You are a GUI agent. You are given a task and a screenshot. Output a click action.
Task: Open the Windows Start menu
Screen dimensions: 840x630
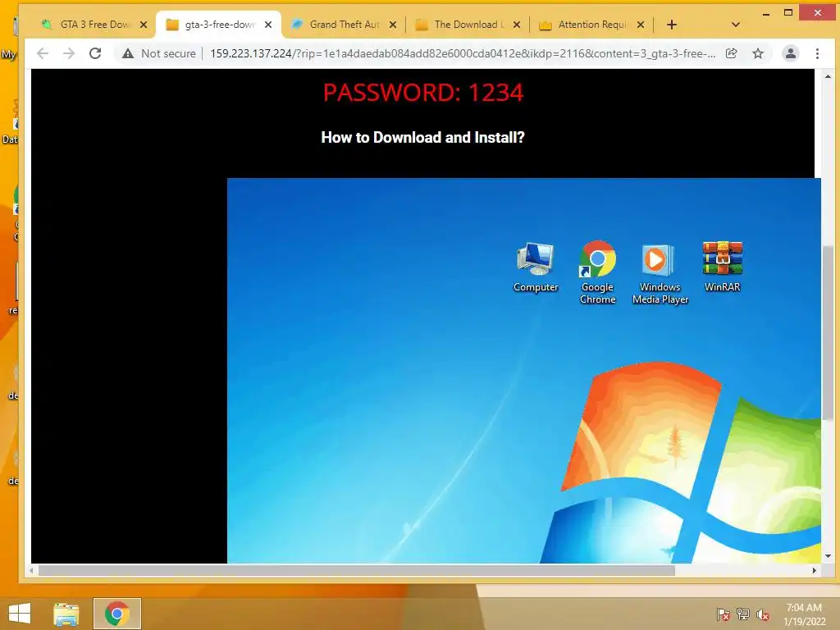[x=20, y=614]
